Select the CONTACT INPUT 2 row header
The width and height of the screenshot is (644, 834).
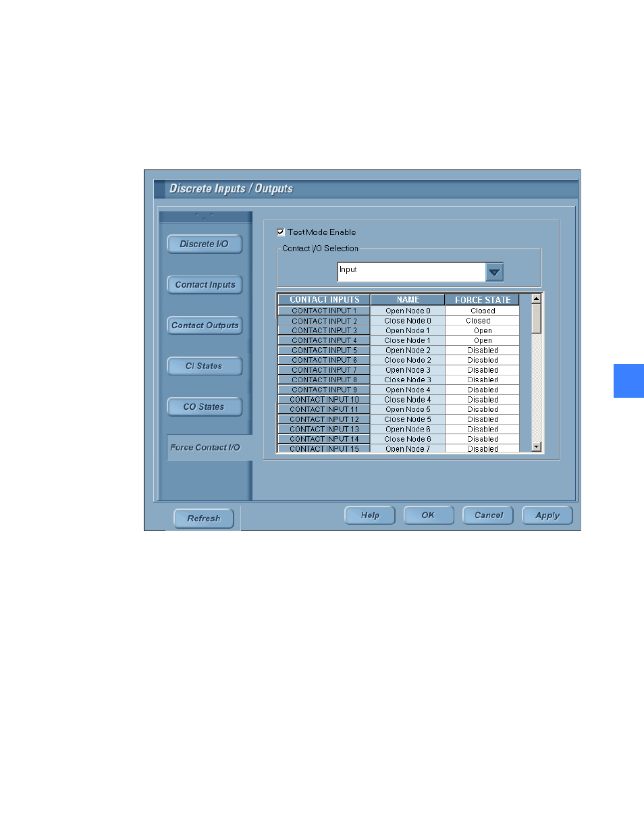324,321
